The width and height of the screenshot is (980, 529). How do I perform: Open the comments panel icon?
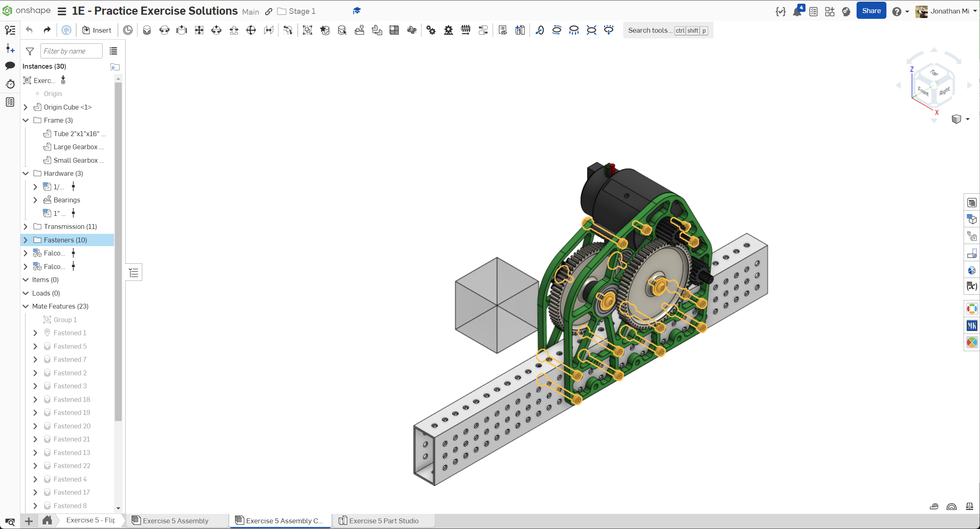(x=10, y=66)
